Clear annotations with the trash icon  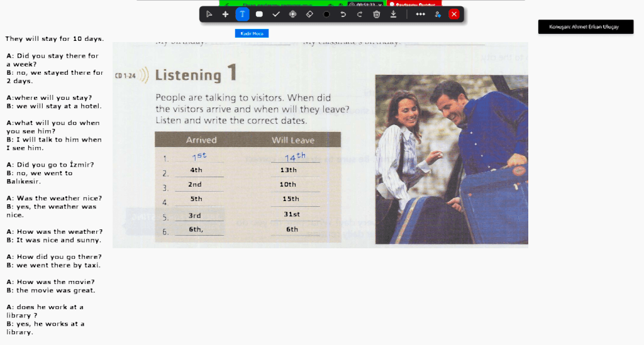(x=376, y=14)
